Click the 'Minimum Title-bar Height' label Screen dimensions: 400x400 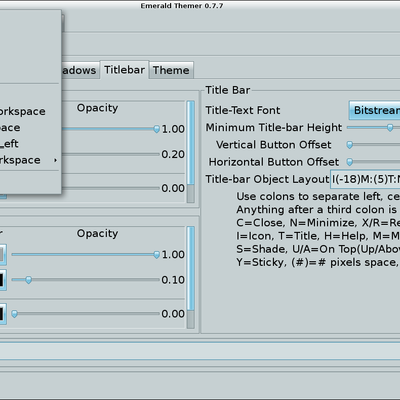click(x=274, y=128)
